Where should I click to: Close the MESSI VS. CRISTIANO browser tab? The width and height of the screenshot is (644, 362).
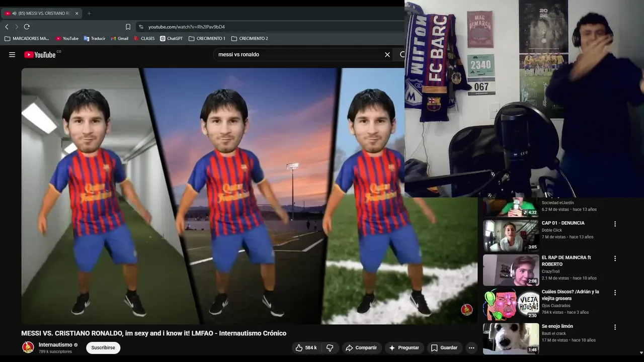click(x=77, y=13)
